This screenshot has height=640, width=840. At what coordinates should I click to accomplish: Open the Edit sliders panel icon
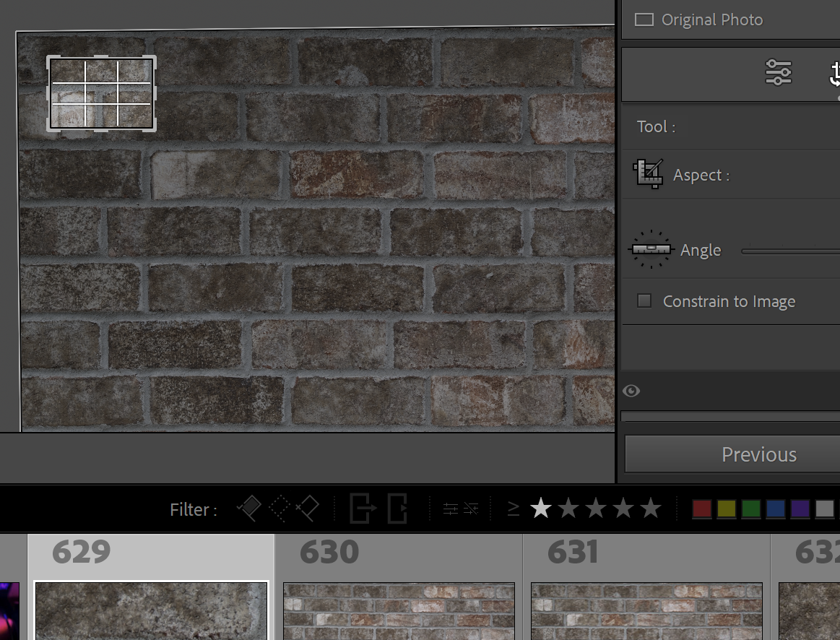(778, 72)
